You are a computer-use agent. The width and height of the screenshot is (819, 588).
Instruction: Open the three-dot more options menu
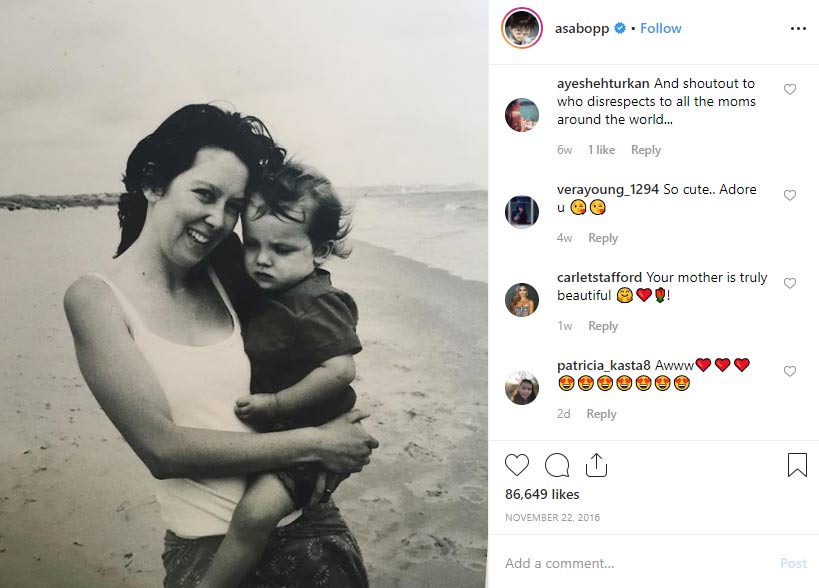click(797, 29)
